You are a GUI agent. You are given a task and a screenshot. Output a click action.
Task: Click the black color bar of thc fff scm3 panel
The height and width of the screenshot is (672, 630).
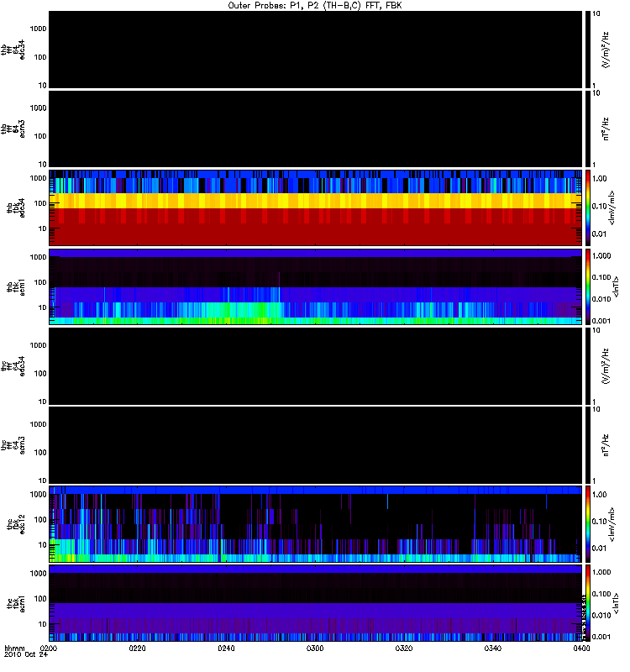[x=588, y=445]
